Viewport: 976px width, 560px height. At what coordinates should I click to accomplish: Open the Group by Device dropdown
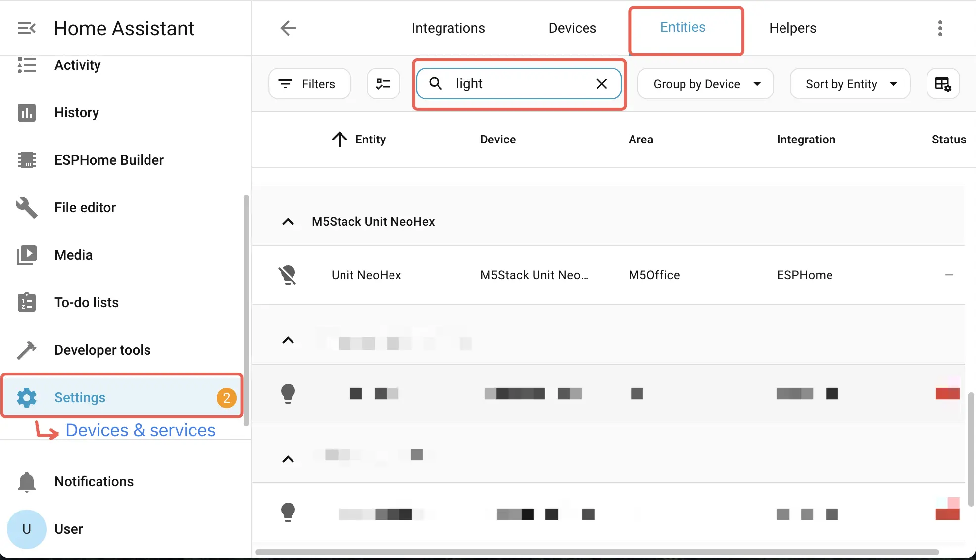[705, 84]
